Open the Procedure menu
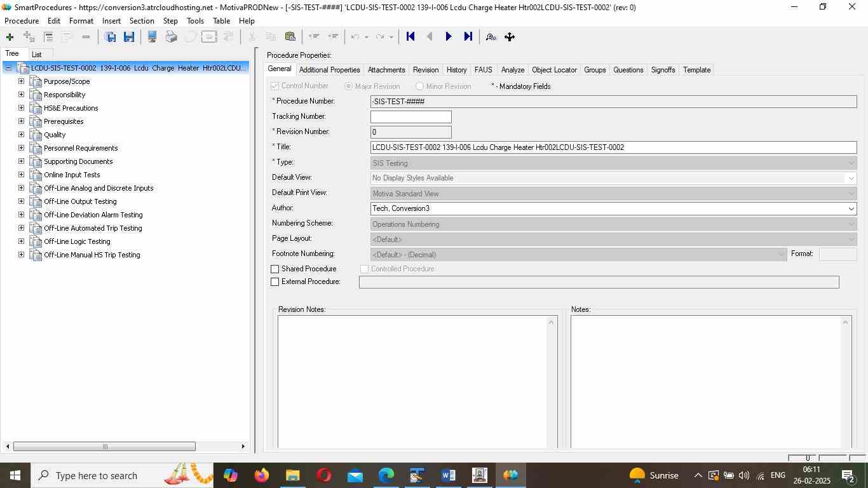The height and width of the screenshot is (488, 868). (x=22, y=21)
